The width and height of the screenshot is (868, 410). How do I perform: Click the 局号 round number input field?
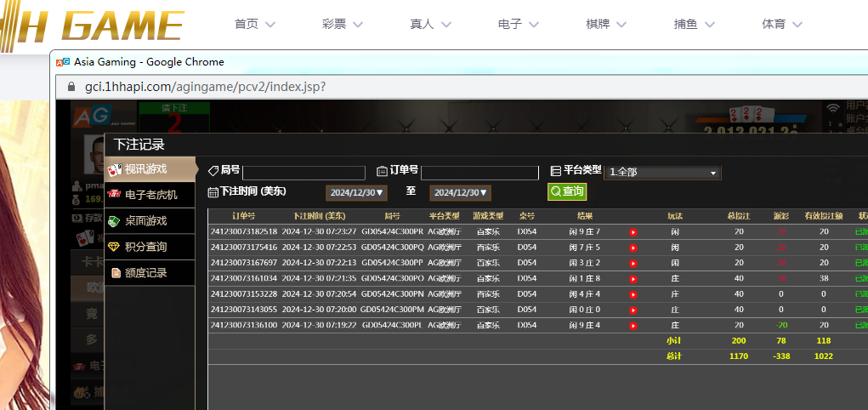[x=304, y=173]
